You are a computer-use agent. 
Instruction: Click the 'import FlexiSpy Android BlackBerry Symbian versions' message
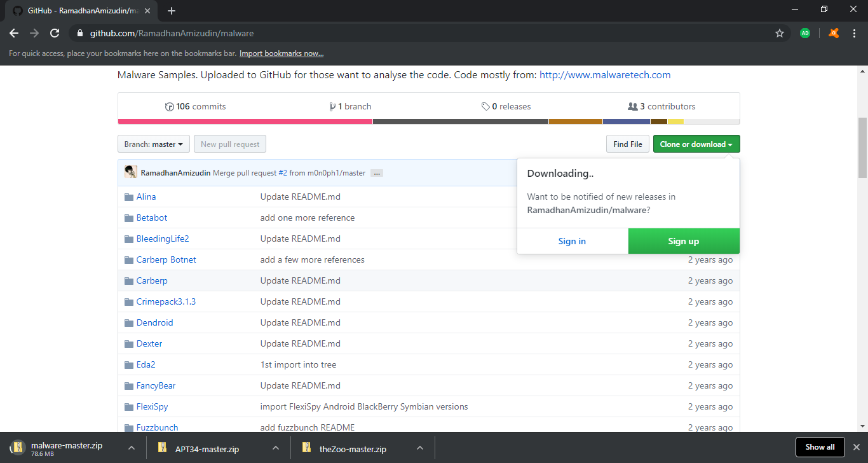(x=364, y=407)
